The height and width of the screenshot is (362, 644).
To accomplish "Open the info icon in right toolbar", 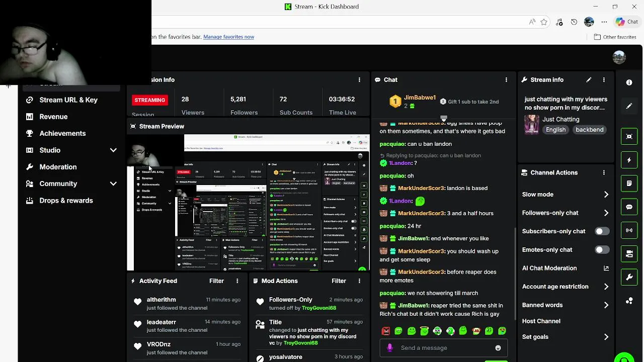I will tap(629, 82).
